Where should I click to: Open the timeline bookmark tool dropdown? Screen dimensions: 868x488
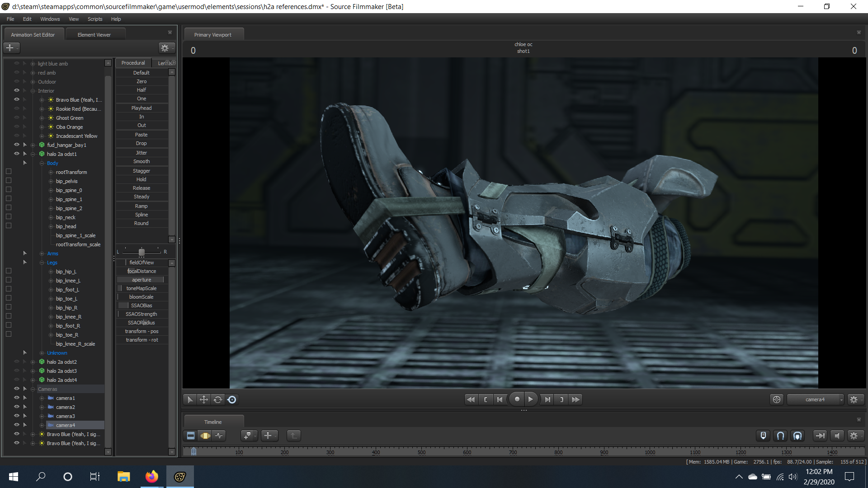(249, 436)
